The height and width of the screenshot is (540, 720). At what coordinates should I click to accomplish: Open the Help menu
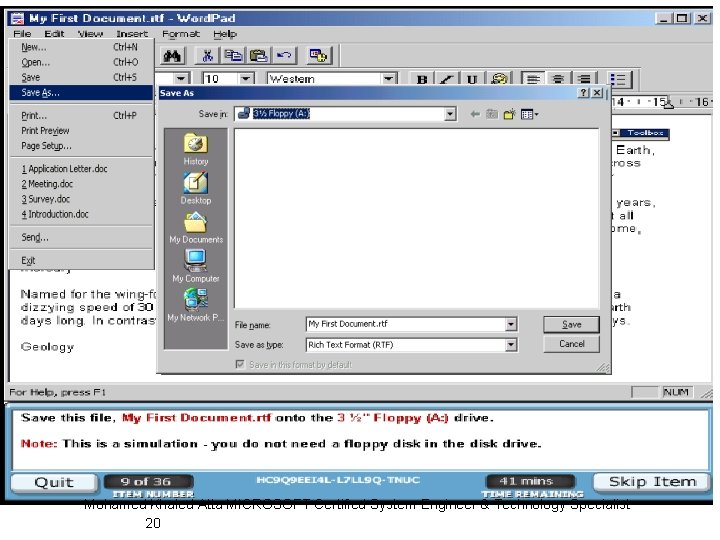(x=225, y=34)
